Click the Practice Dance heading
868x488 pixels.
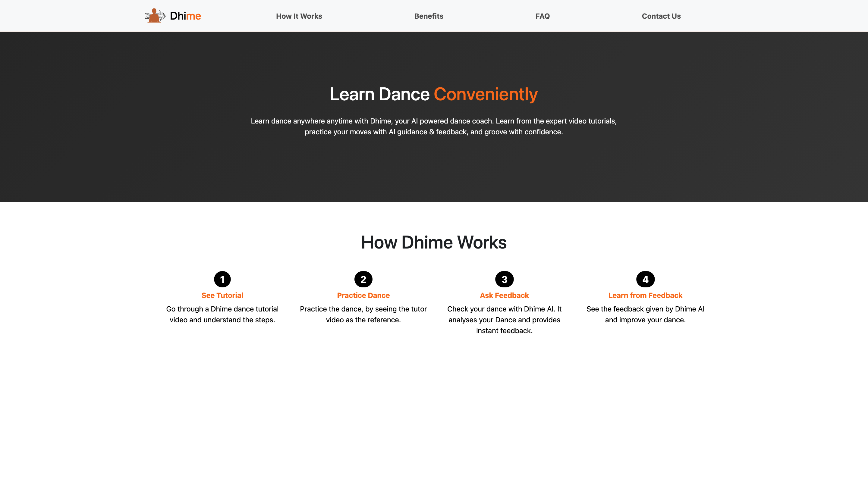click(x=363, y=295)
